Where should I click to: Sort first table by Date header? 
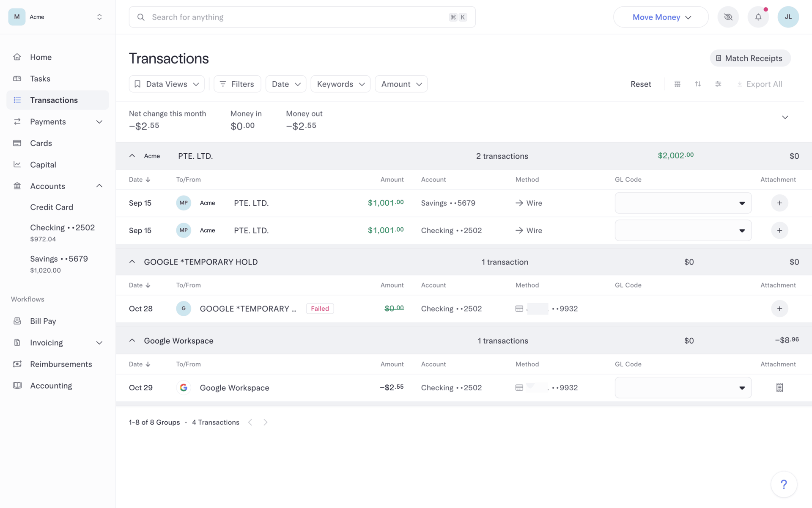pyautogui.click(x=140, y=179)
